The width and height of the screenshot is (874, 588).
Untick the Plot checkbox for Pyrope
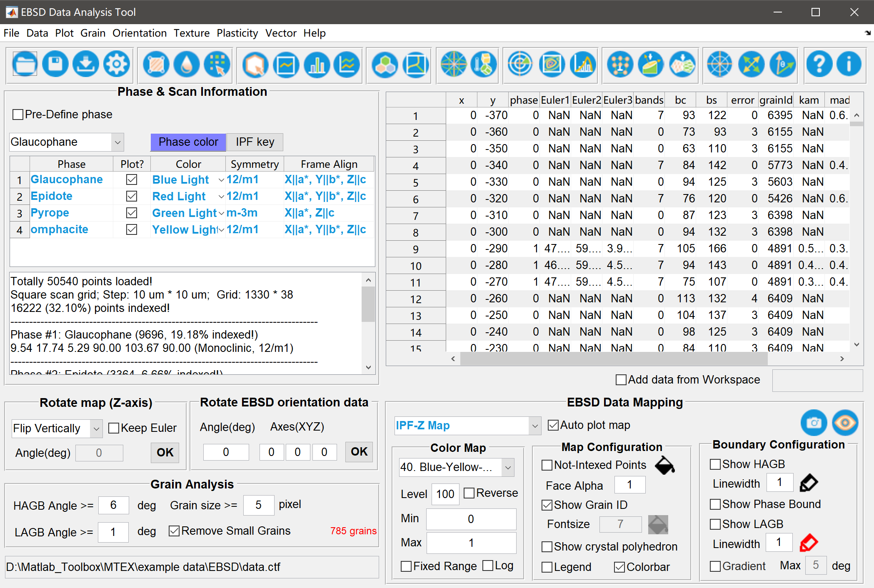tap(132, 213)
